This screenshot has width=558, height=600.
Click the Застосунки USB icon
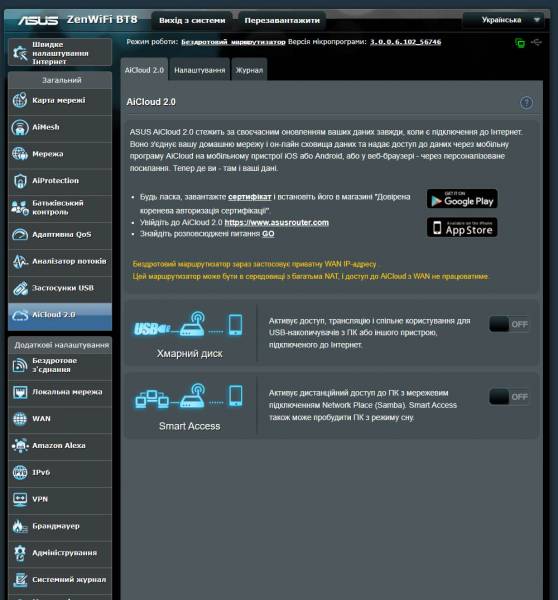tap(20, 288)
